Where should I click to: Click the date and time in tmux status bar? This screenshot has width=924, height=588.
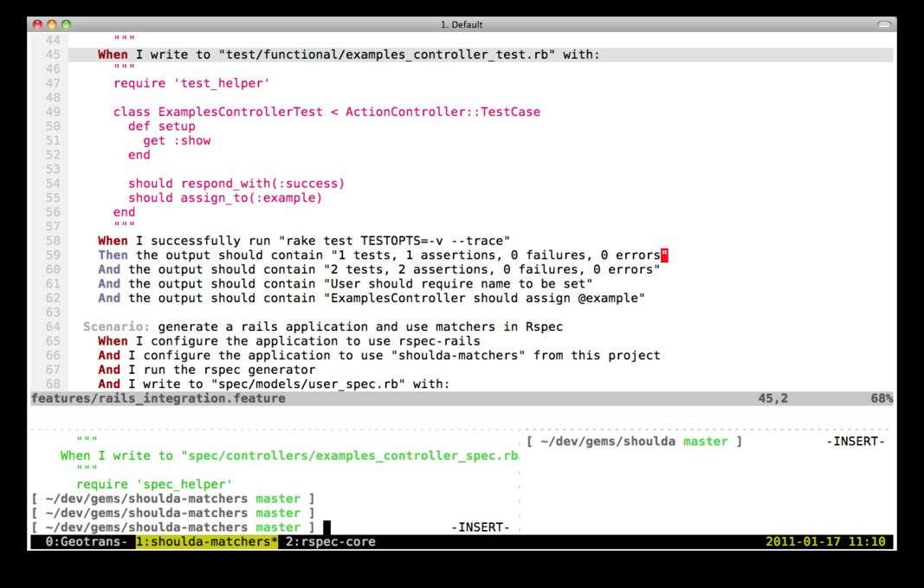[825, 541]
